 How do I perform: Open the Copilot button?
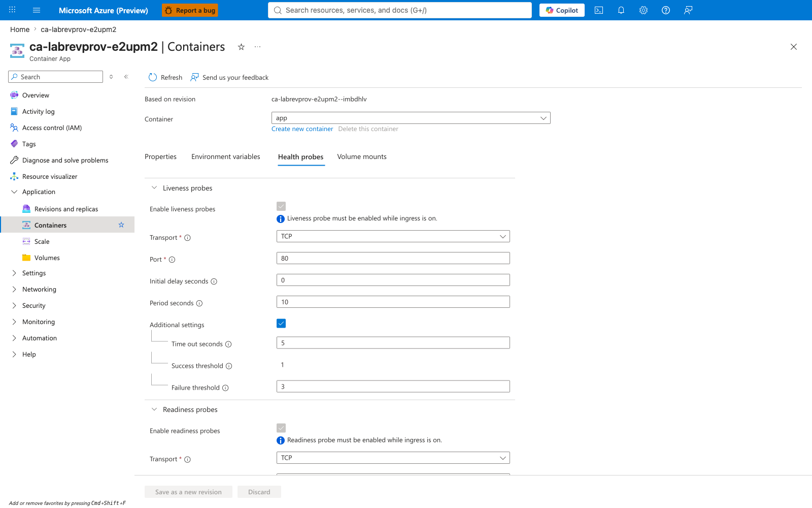(x=562, y=10)
